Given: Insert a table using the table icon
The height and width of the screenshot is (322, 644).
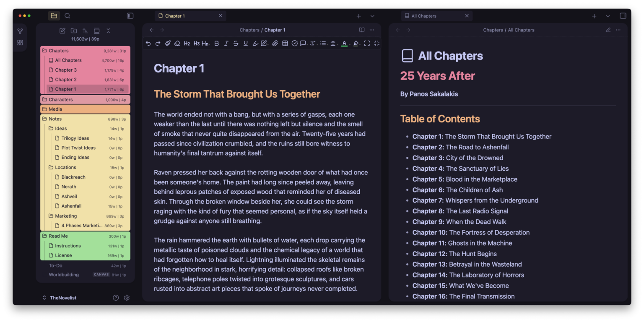Looking at the screenshot, I should [285, 43].
